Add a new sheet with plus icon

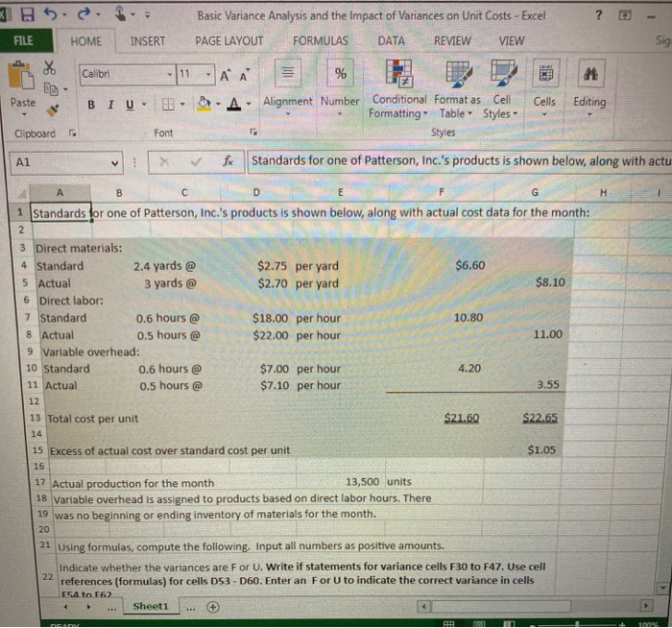pyautogui.click(x=213, y=607)
